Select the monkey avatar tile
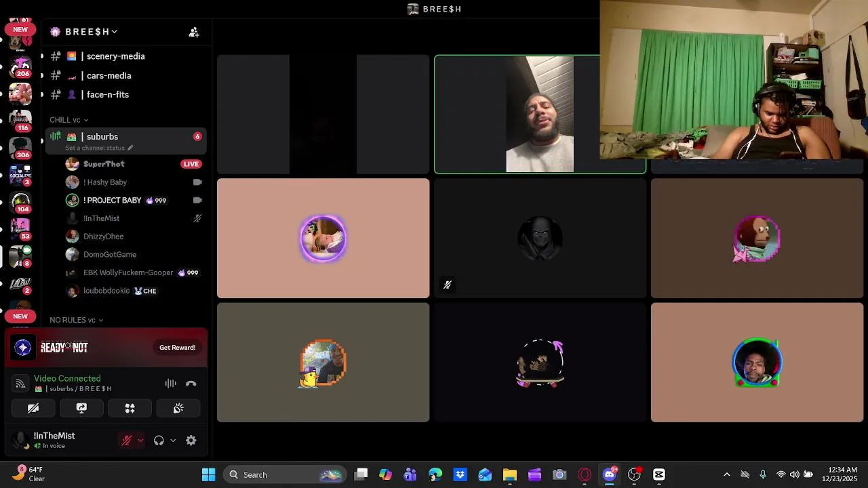Viewport: 868px width, 488px height. (x=757, y=239)
